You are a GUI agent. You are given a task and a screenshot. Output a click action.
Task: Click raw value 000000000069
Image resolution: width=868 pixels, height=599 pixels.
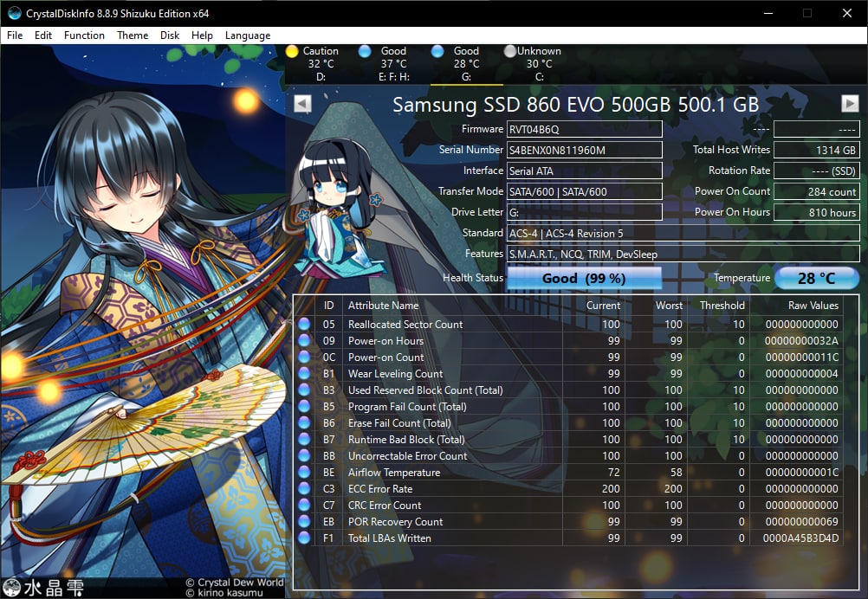click(801, 522)
